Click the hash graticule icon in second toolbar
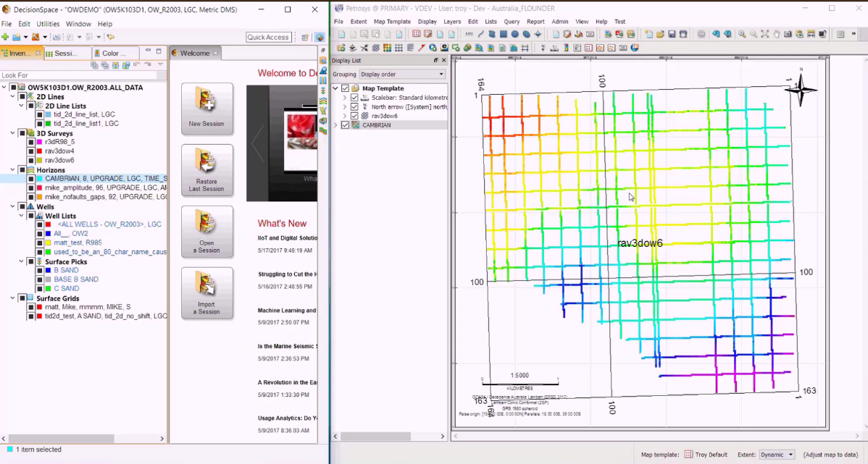The image size is (868, 464). click(x=525, y=48)
